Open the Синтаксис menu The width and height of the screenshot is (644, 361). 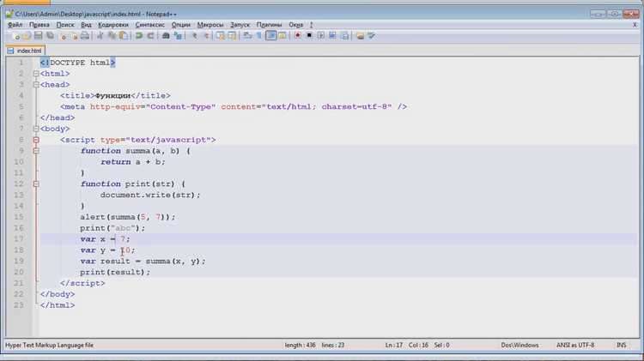click(150, 25)
